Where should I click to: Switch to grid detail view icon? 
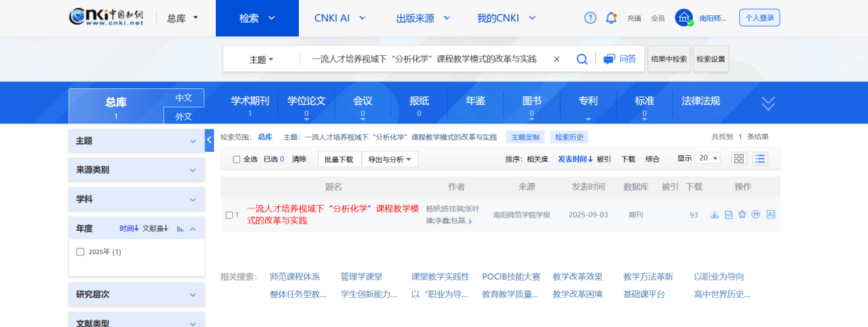click(x=738, y=159)
